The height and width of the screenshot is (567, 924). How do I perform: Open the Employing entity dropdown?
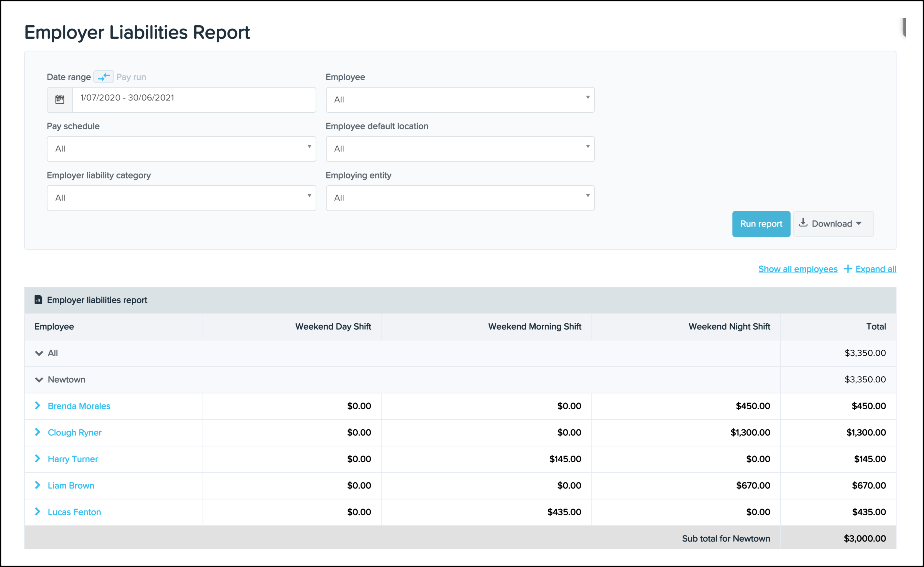(x=460, y=198)
